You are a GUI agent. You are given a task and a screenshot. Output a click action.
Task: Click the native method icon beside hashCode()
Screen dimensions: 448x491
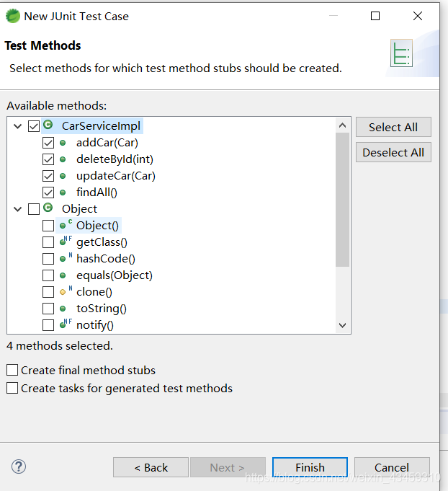pos(66,257)
